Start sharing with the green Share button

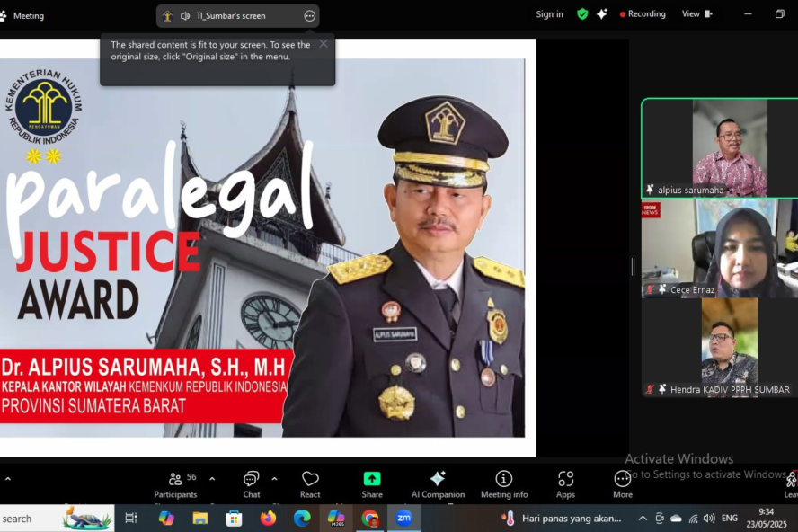pyautogui.click(x=372, y=483)
